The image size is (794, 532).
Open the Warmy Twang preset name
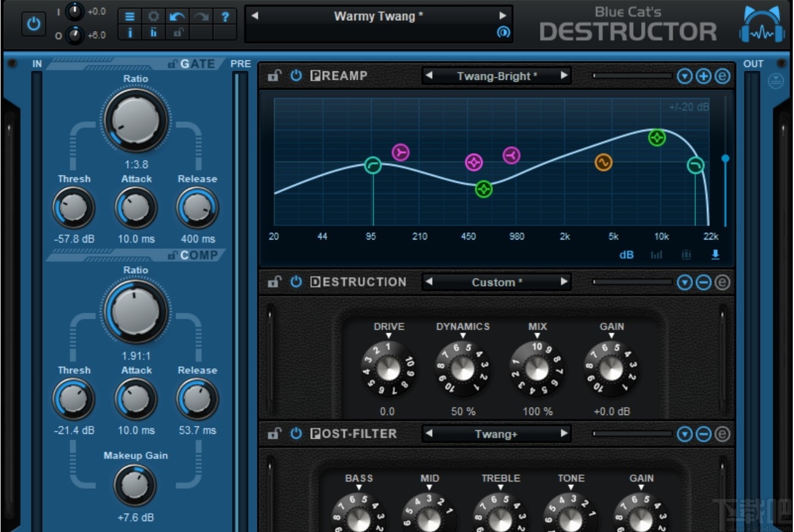[378, 16]
